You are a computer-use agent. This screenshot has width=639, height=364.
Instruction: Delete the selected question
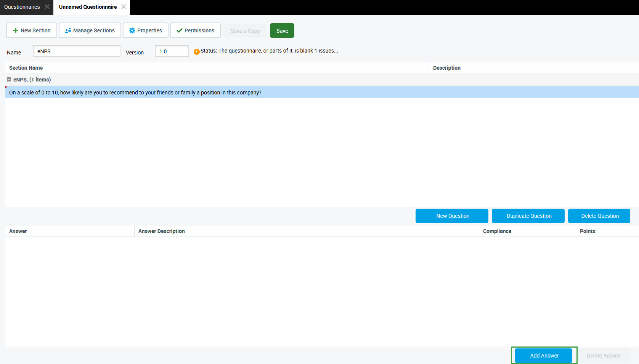coord(599,216)
